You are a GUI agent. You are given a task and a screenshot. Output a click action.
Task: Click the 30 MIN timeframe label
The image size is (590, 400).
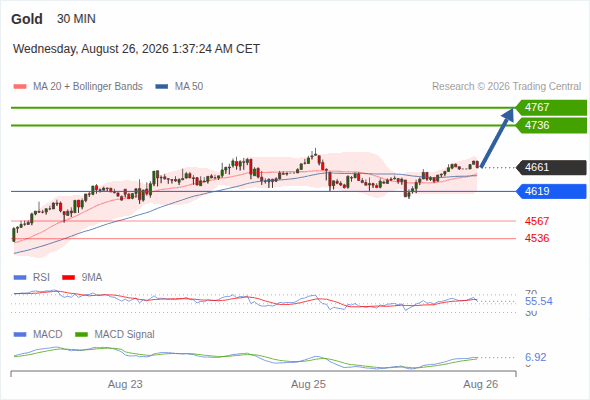click(x=76, y=19)
